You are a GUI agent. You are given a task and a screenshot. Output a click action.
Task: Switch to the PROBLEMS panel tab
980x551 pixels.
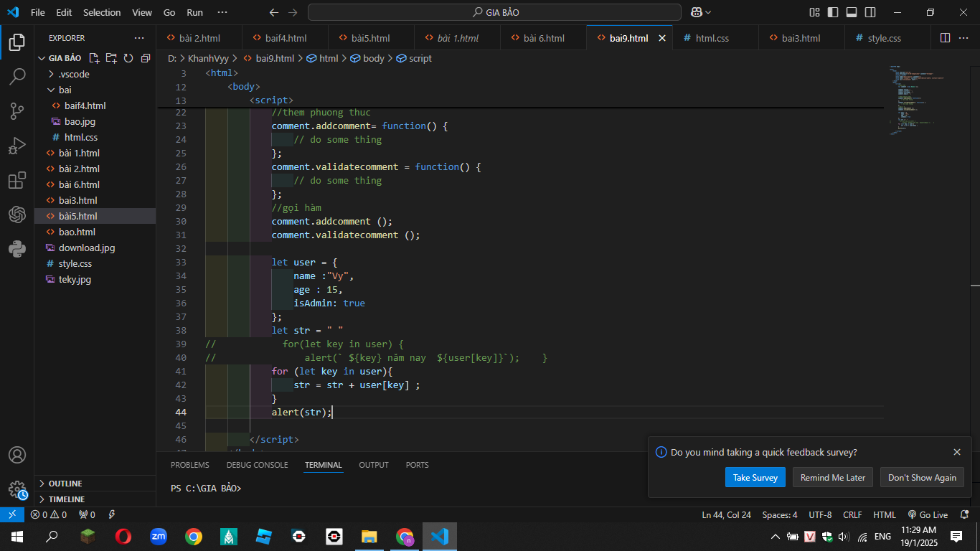coord(190,465)
